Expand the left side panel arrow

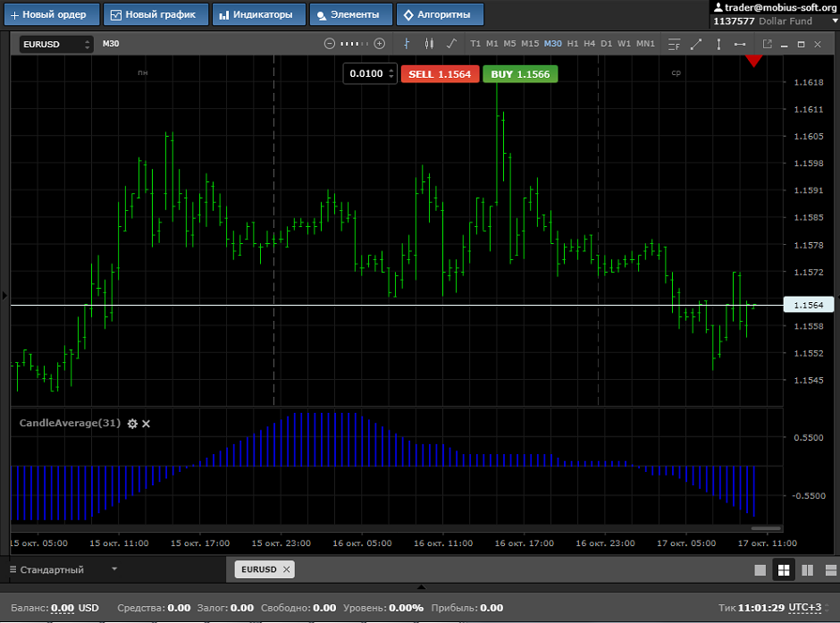point(4,295)
